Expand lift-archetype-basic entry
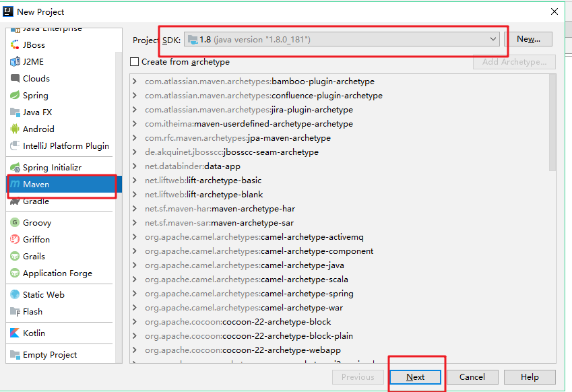This screenshot has width=572, height=392. point(135,180)
